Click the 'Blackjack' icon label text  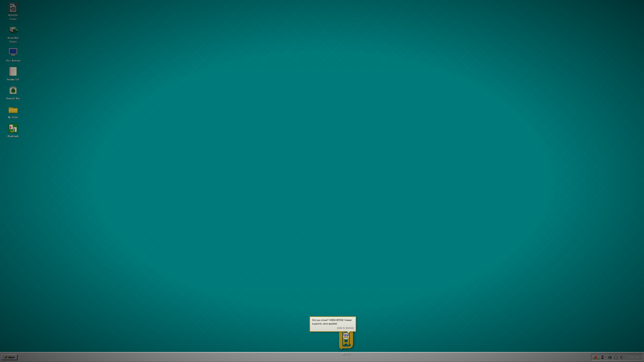click(13, 136)
